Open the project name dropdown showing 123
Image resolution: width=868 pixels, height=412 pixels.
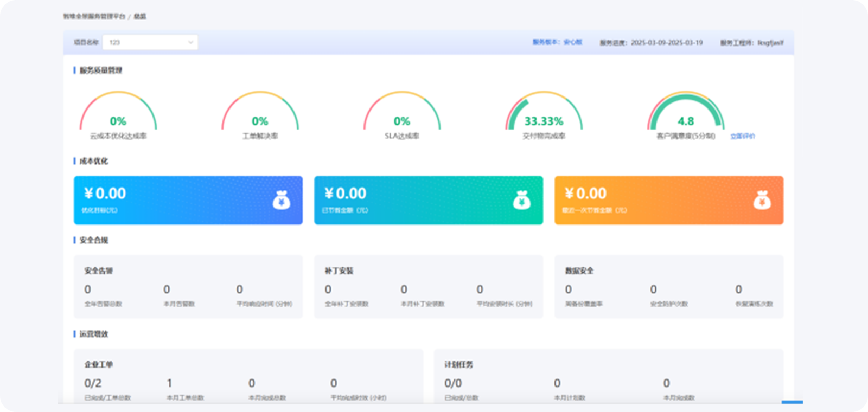pyautogui.click(x=150, y=42)
